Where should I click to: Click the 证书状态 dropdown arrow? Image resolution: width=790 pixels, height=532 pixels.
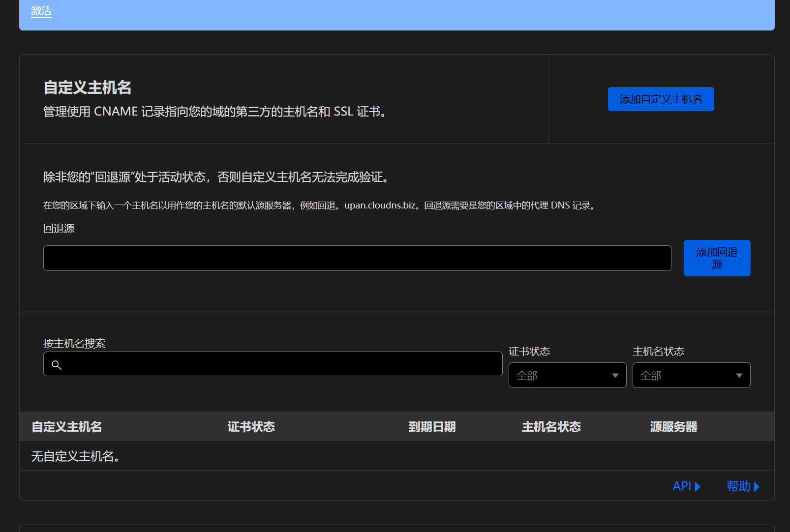click(615, 375)
